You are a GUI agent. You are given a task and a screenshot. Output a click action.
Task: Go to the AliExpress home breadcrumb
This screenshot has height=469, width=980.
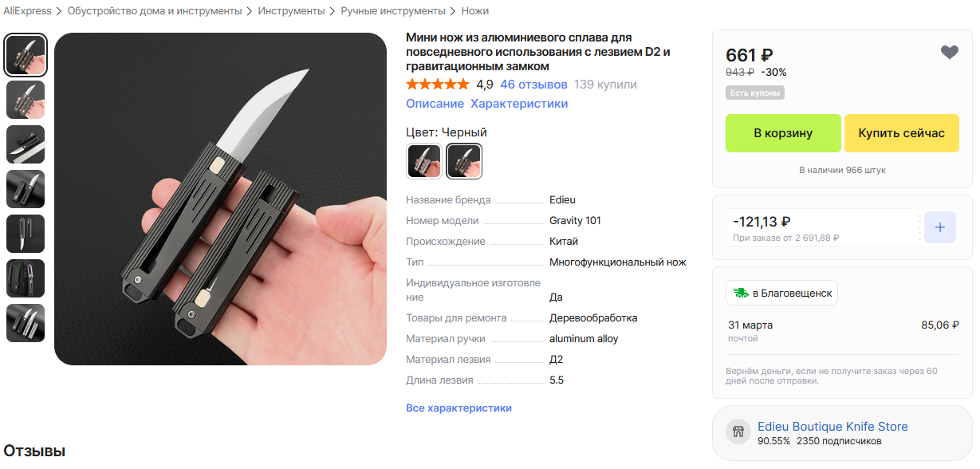[x=27, y=11]
